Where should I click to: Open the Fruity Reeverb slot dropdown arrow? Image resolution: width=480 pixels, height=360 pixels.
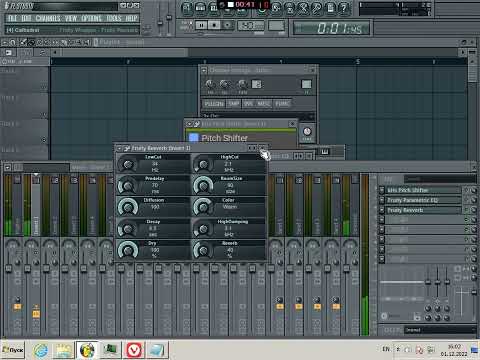382,210
